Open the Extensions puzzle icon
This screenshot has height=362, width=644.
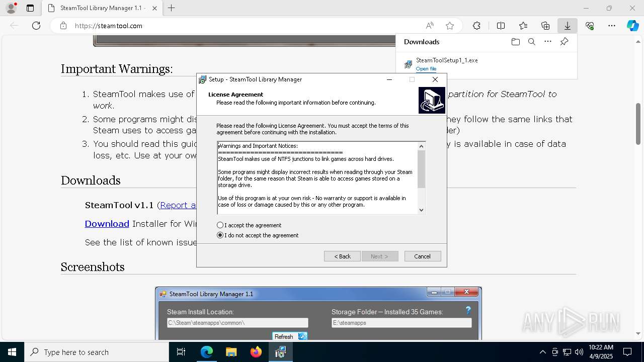[476, 26]
